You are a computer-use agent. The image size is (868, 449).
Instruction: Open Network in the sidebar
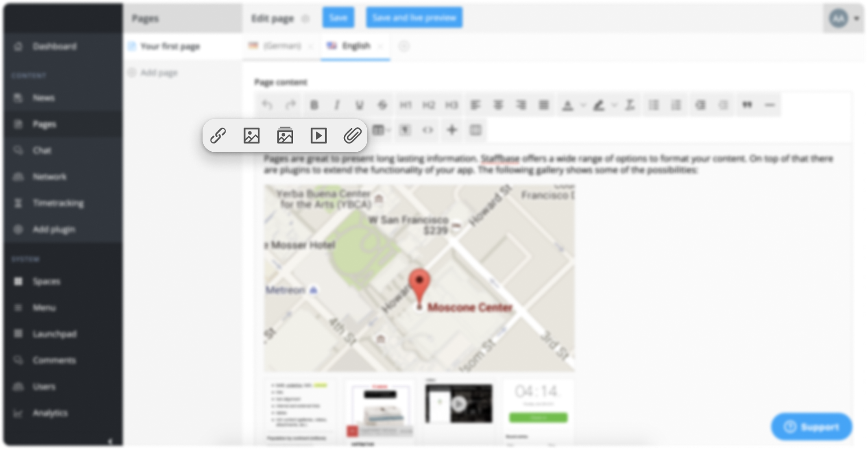pyautogui.click(x=63, y=177)
